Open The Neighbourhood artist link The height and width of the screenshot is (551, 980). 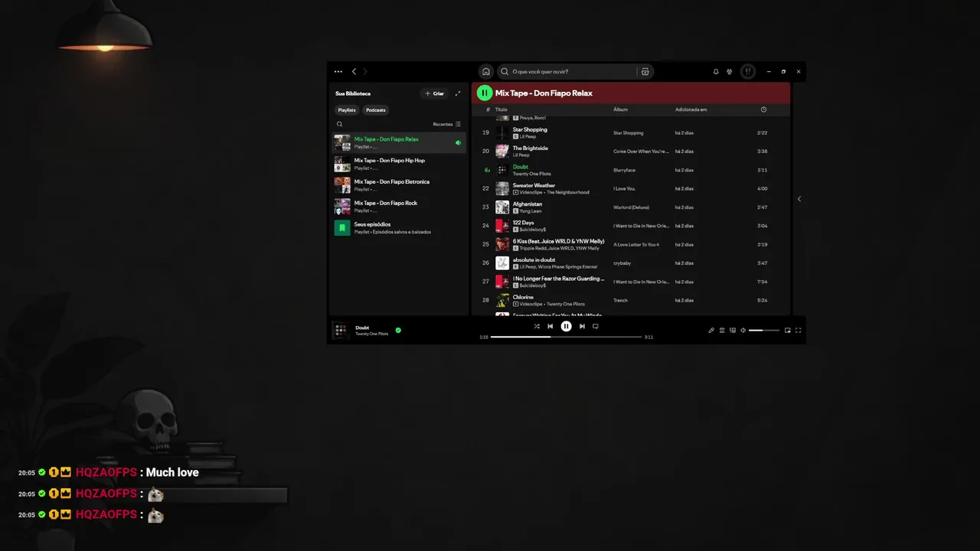coord(567,192)
